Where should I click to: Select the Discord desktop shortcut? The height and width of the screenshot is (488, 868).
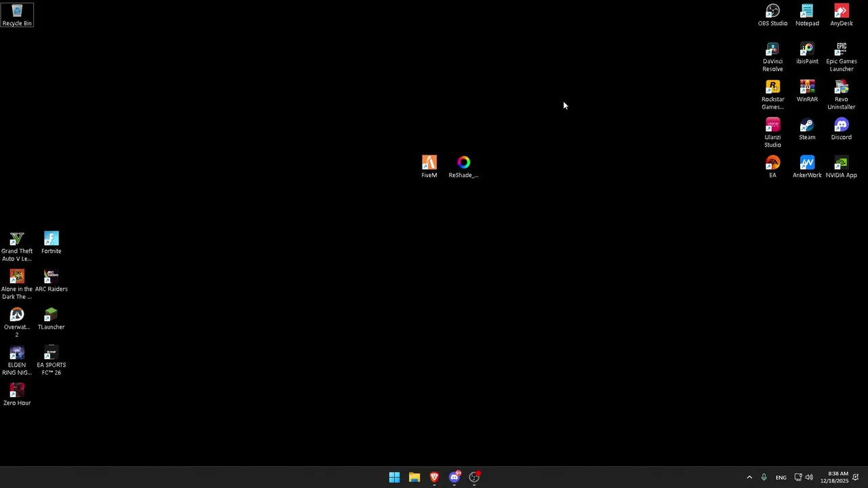(x=841, y=129)
